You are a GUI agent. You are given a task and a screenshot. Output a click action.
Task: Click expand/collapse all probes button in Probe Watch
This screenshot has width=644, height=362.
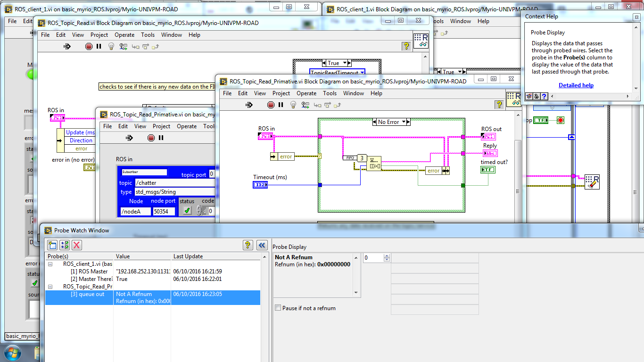click(x=65, y=245)
